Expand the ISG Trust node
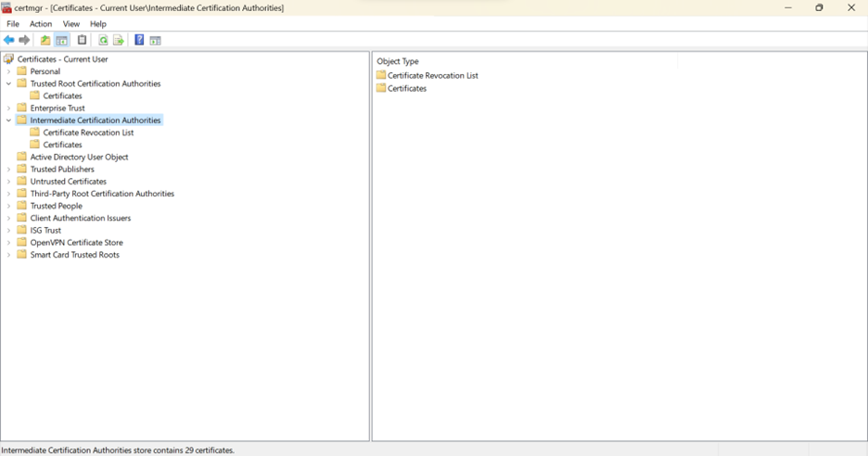The width and height of the screenshot is (868, 456). (8, 230)
